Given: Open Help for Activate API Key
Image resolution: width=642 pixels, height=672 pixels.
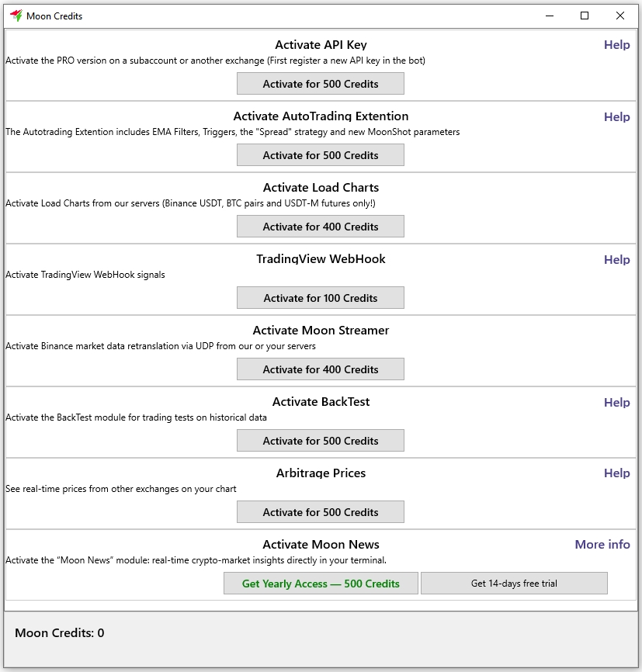Looking at the screenshot, I should click(x=616, y=45).
